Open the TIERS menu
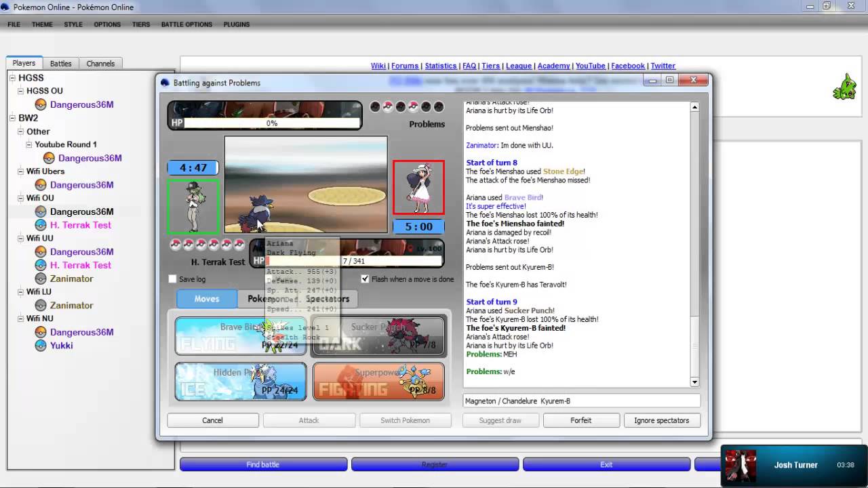This screenshot has width=868, height=488. tap(141, 24)
